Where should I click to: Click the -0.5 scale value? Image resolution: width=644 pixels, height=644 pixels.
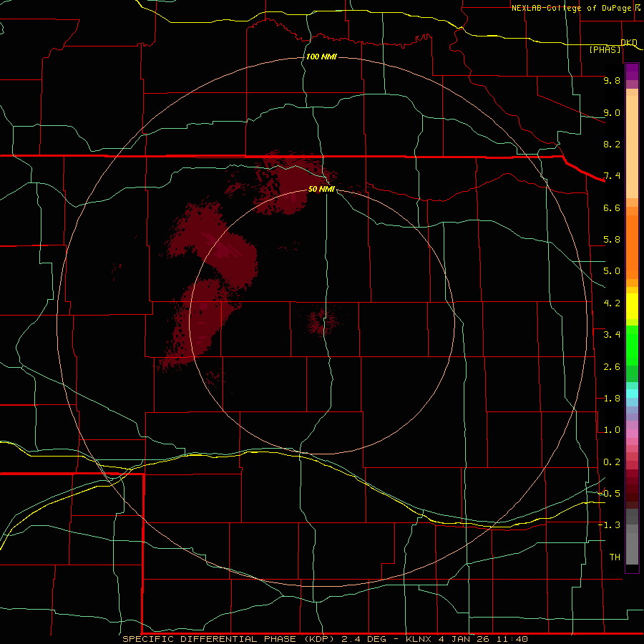[x=610, y=494]
